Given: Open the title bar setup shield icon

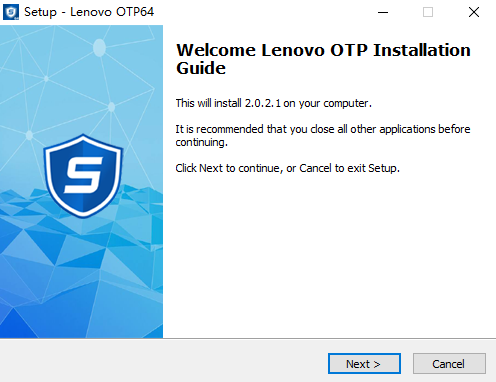Looking at the screenshot, I should coord(11,12).
